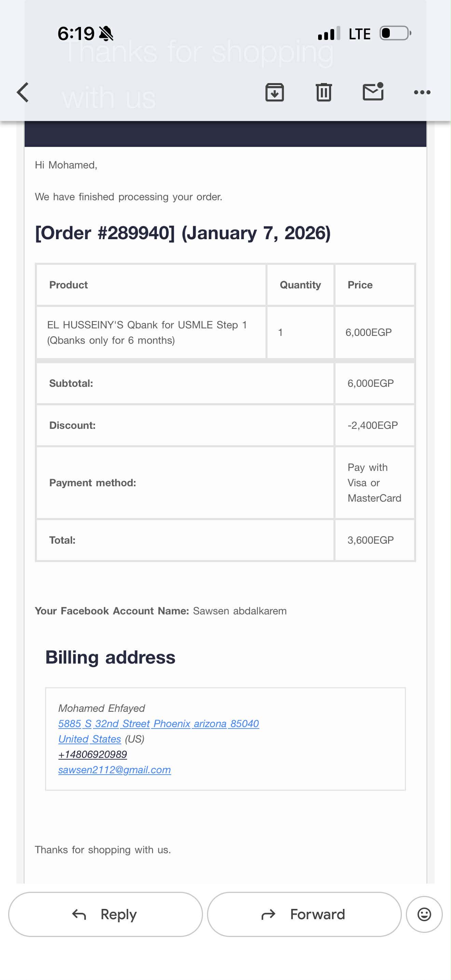Screen dimensions: 451x980
Task: Tap the LTE signal status indicator
Action: [359, 34]
